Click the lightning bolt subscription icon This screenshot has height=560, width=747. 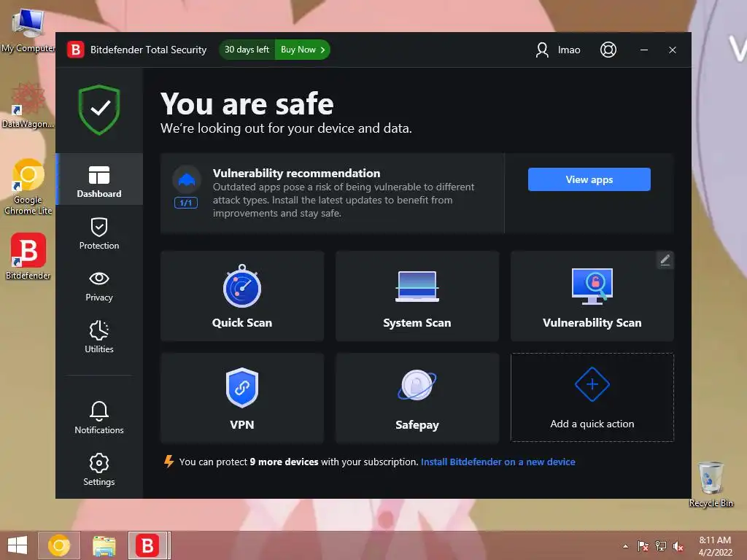point(169,461)
